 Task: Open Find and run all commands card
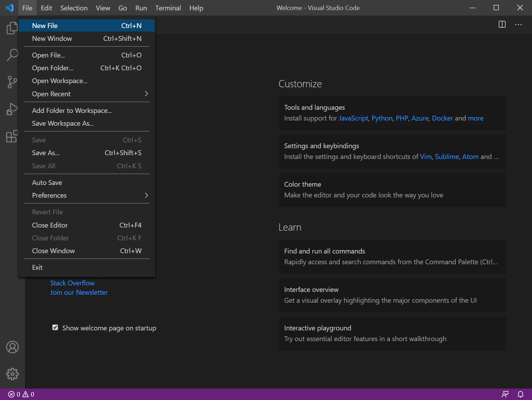[x=392, y=257]
